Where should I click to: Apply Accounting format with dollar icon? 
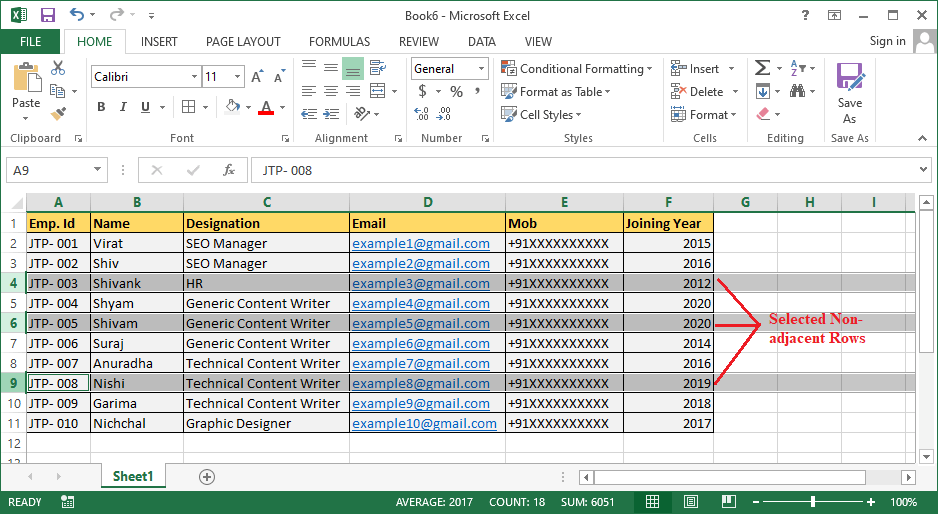[422, 91]
